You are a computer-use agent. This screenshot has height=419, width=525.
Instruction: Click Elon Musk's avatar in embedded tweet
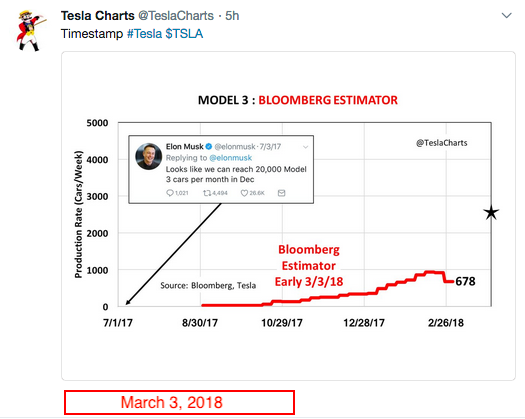click(x=148, y=156)
